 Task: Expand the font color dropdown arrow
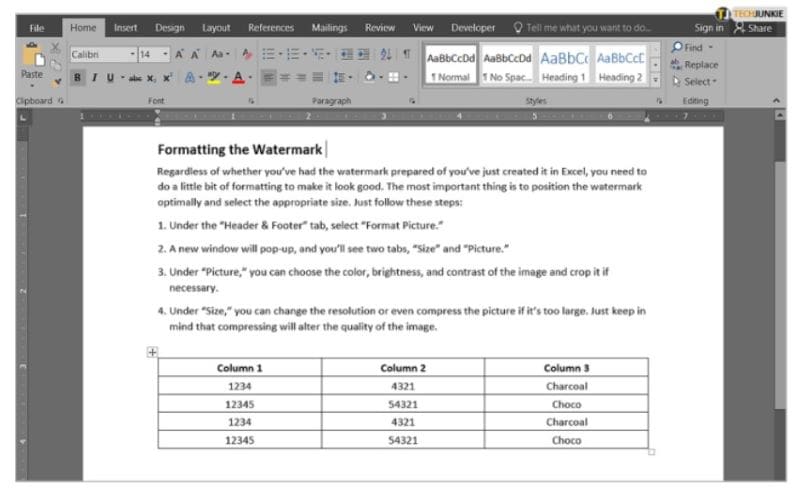pyautogui.click(x=251, y=78)
